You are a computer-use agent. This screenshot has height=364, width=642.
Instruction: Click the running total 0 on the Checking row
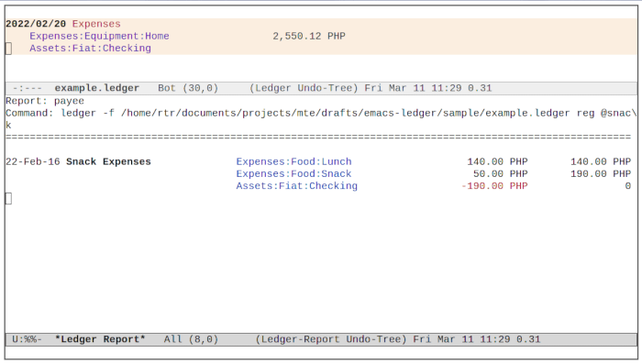click(x=627, y=186)
